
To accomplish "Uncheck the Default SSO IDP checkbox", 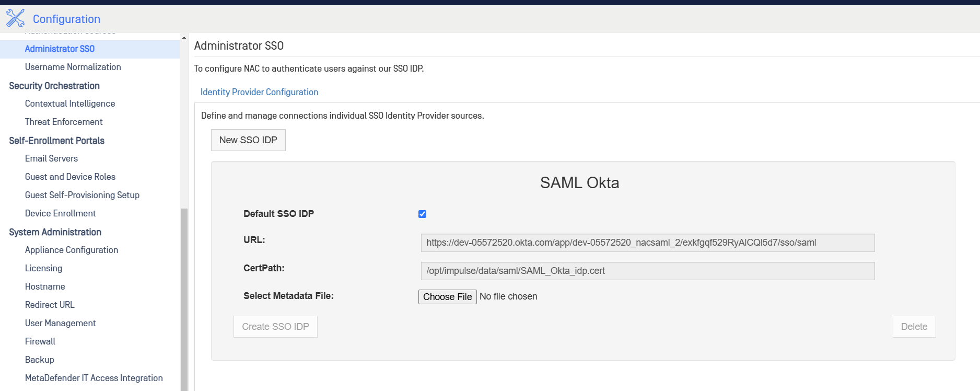I will (422, 214).
